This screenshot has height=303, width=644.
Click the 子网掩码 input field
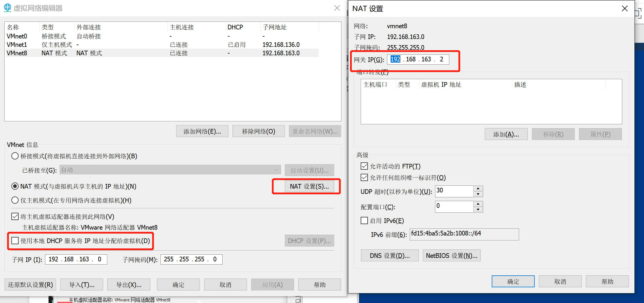coord(192,259)
